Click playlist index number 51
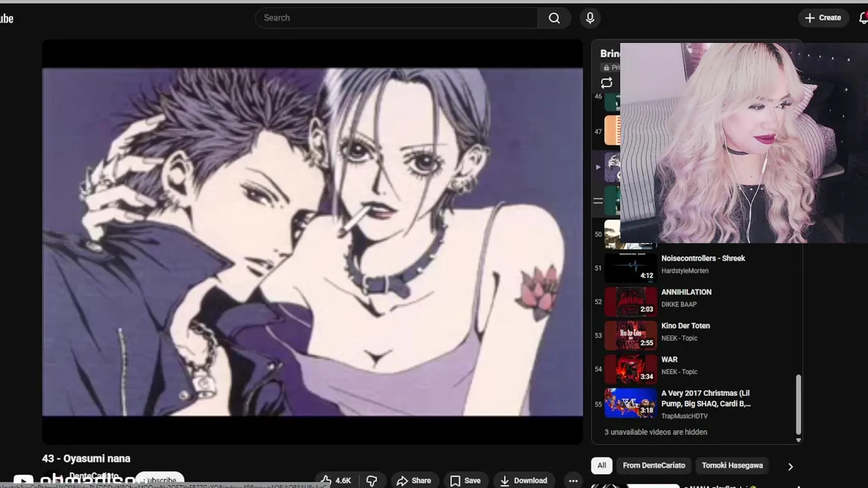The height and width of the screenshot is (488, 868). tap(598, 268)
